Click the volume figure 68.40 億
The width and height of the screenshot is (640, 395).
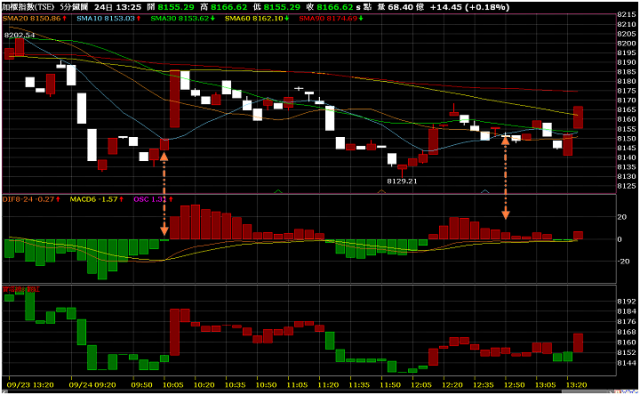(x=407, y=7)
